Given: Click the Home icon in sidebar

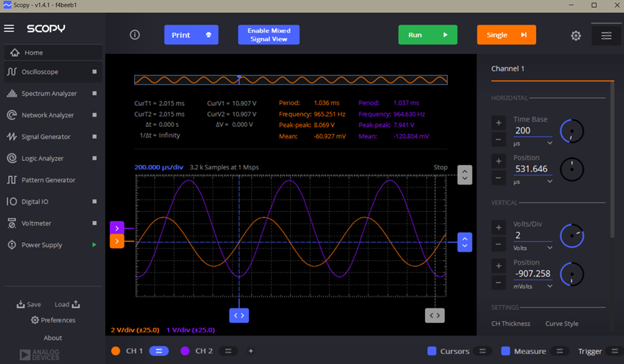Looking at the screenshot, I should tap(14, 53).
